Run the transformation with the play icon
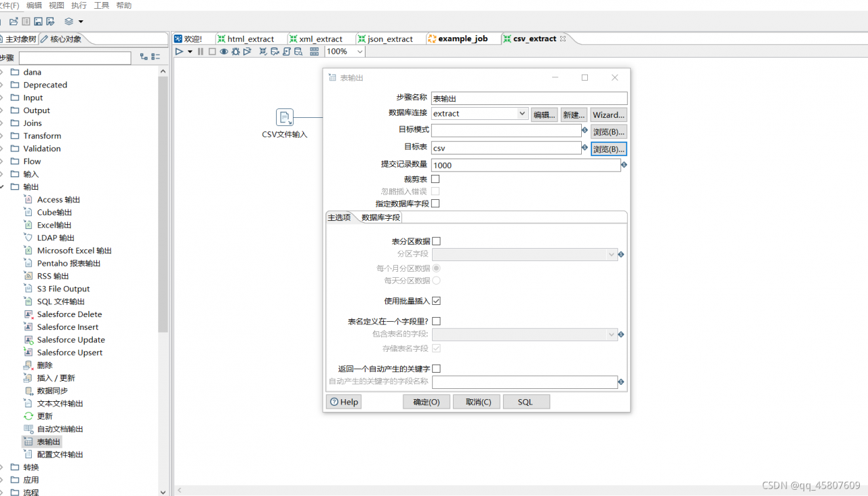Viewport: 868px width, 496px height. coord(179,51)
